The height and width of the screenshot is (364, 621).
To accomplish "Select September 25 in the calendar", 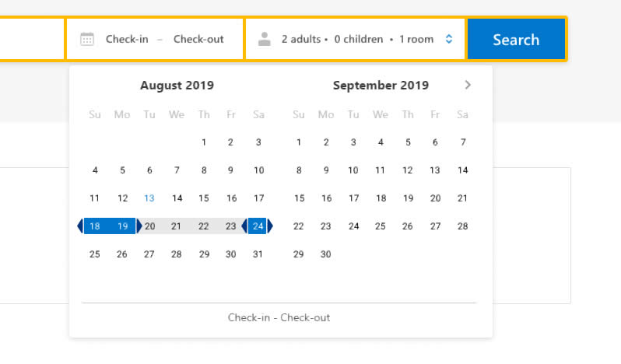I will pos(381,226).
